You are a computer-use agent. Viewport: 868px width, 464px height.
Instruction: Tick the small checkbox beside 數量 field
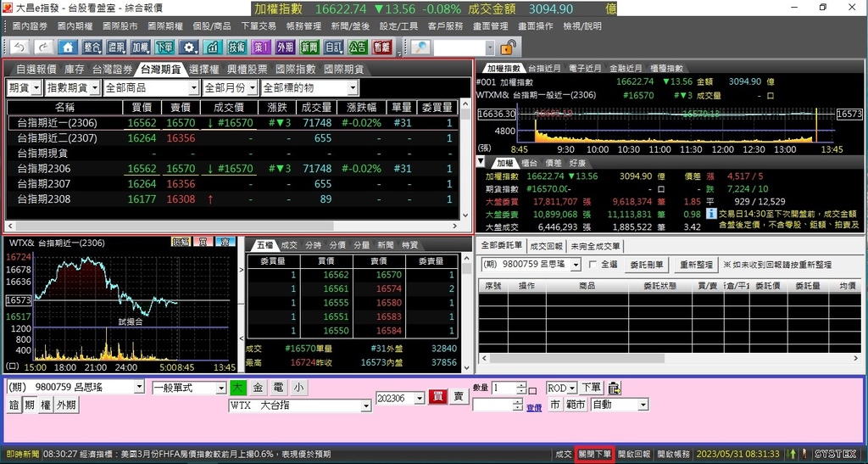[x=532, y=390]
